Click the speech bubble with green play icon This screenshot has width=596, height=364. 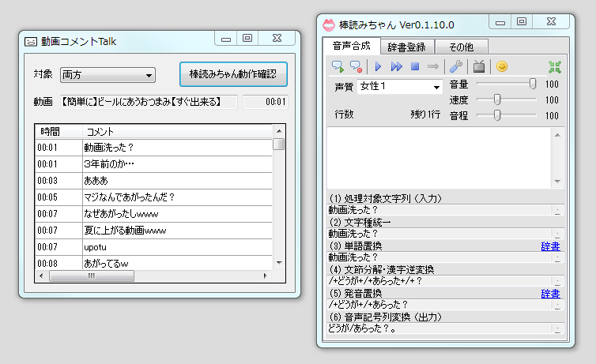[338, 67]
